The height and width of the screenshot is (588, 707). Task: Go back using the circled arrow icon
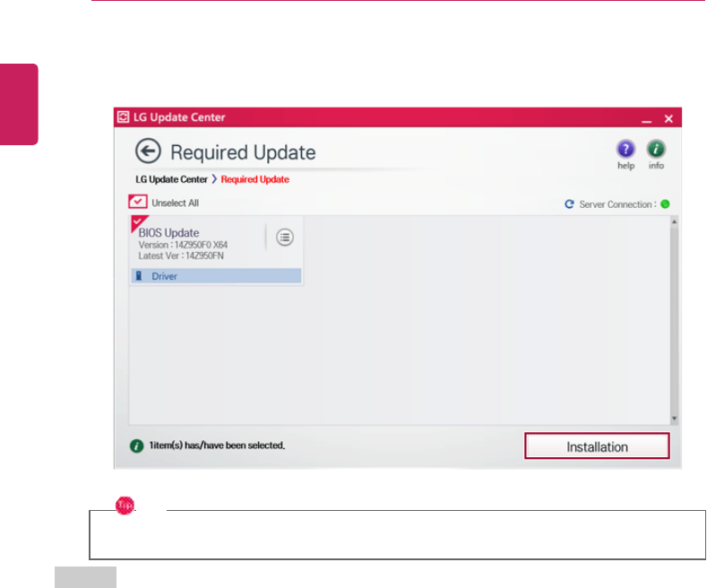[x=148, y=151]
